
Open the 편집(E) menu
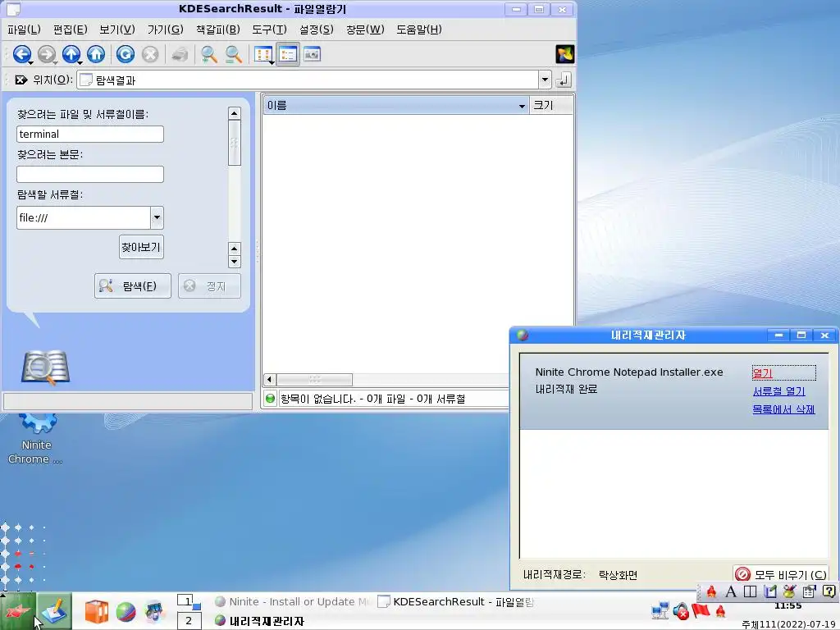click(x=71, y=30)
